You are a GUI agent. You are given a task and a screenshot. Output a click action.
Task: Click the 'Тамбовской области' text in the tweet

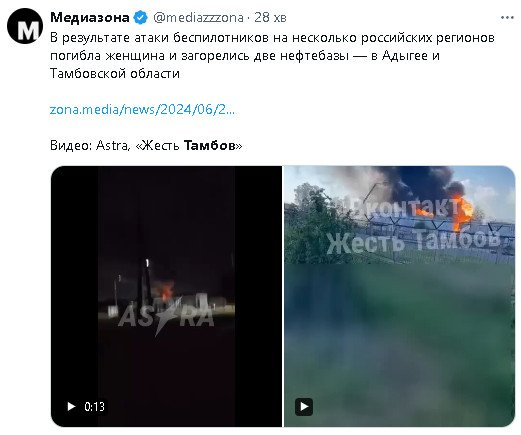115,73
